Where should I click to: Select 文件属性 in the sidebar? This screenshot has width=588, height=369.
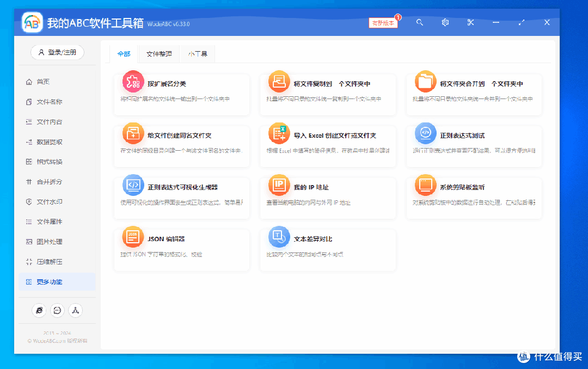point(57,222)
